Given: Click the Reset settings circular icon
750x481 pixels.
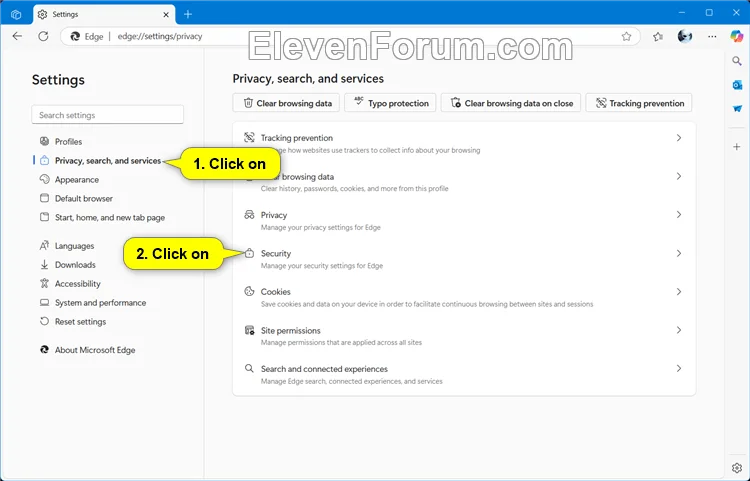Looking at the screenshot, I should point(44,321).
